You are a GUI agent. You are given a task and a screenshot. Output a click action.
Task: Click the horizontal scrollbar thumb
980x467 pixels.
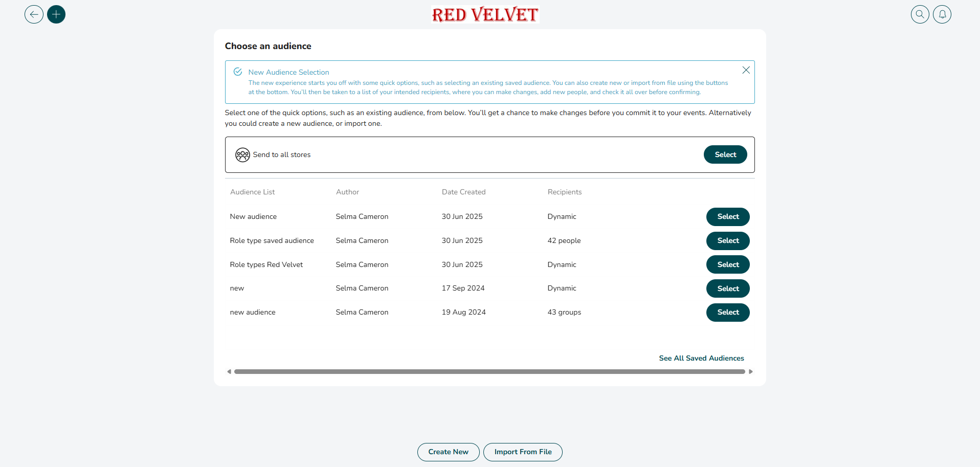[x=489, y=372]
